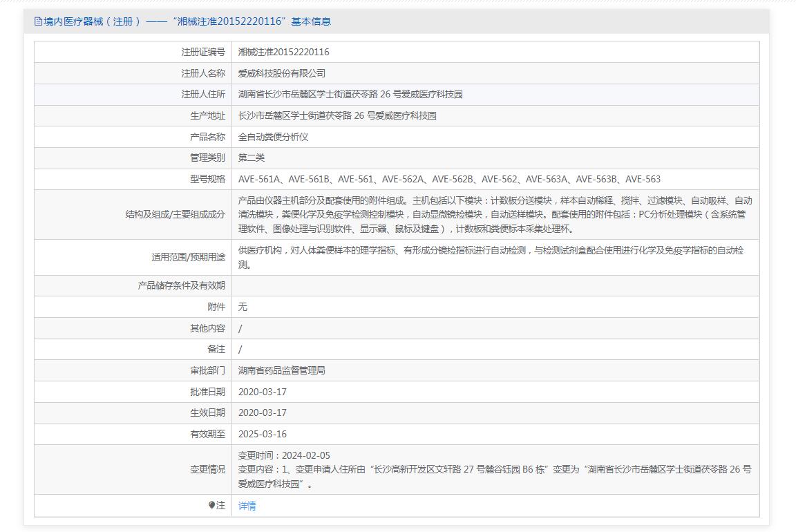Click change time 变更时间：2024-02-05
Screen dimensions: 796x532
pos(284,455)
